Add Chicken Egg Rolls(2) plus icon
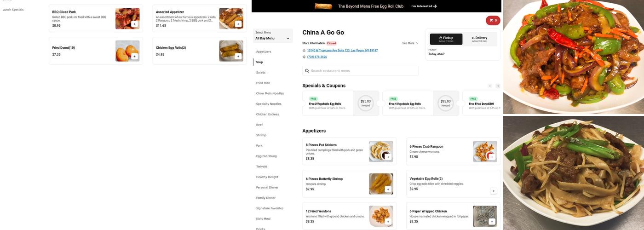This screenshot has width=644, height=230. tap(238, 56)
